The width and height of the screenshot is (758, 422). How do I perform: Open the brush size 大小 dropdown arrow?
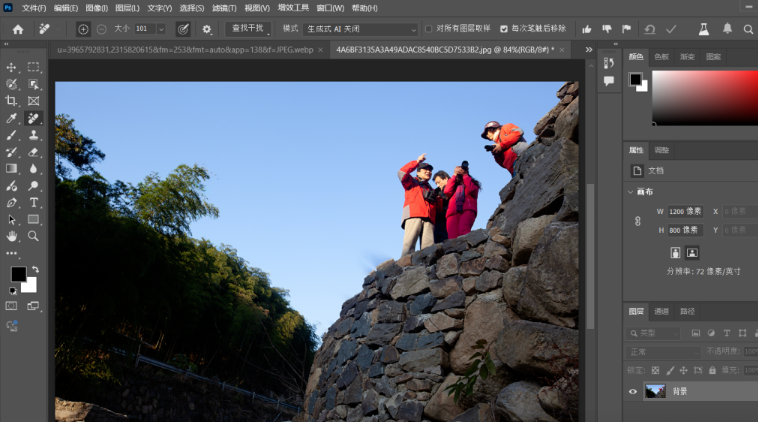pos(162,30)
